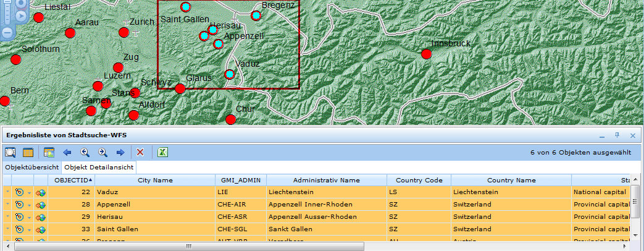The height and width of the screenshot is (251, 644).
Task: Expand the Herisau row disclosure arrow
Action: pos(7,217)
